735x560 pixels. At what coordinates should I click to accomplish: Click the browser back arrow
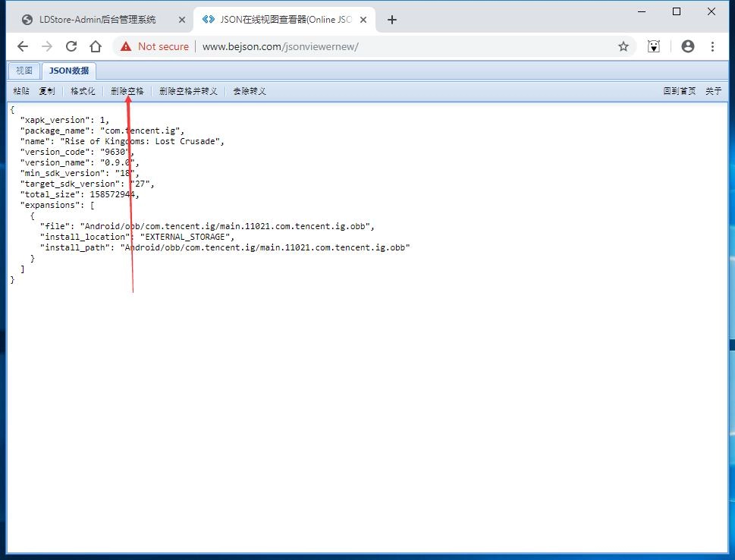point(23,46)
